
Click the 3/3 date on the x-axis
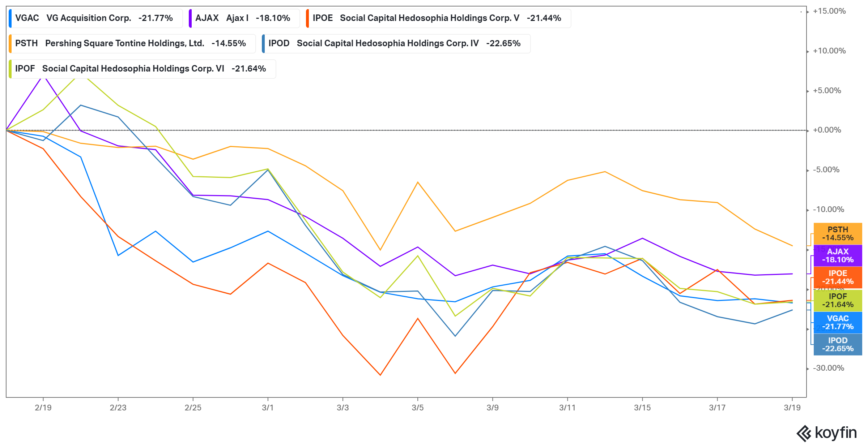[342, 408]
